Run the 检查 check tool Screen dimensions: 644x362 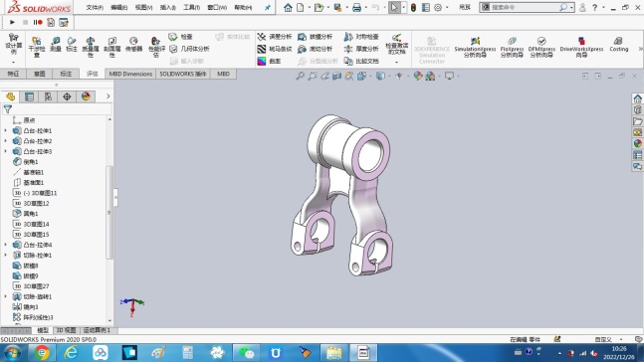(181, 37)
